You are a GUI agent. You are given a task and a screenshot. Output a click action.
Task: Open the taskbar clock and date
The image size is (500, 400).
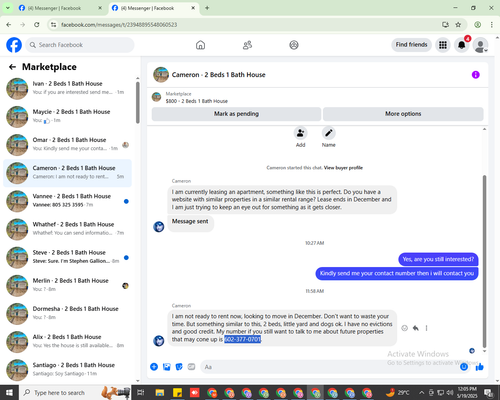tap(467, 392)
